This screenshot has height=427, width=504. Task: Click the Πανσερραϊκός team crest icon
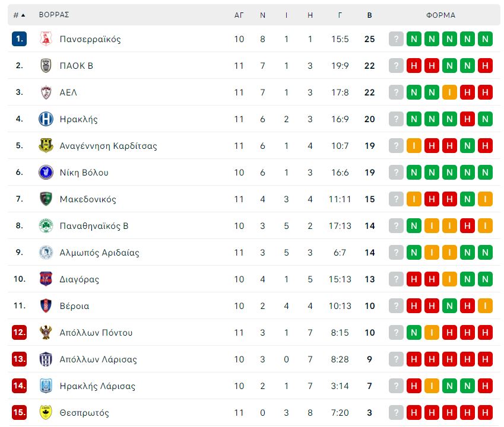point(46,39)
